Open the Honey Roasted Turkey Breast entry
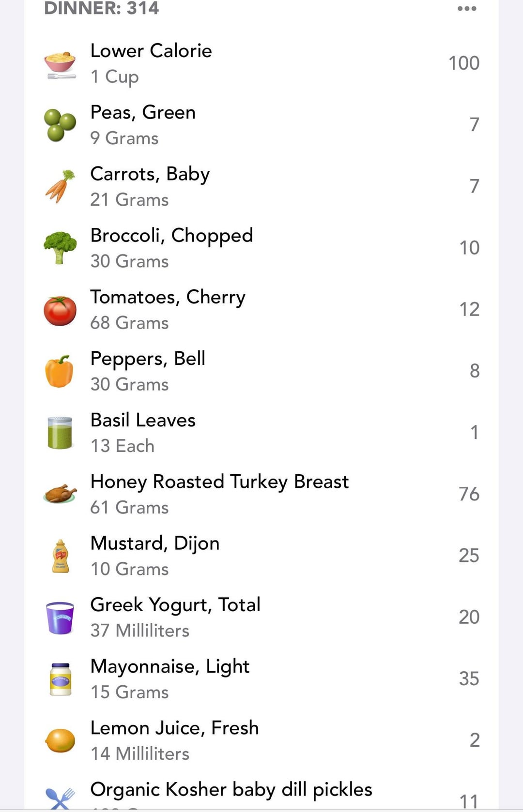Screen dimensions: 523x812 coord(219,482)
